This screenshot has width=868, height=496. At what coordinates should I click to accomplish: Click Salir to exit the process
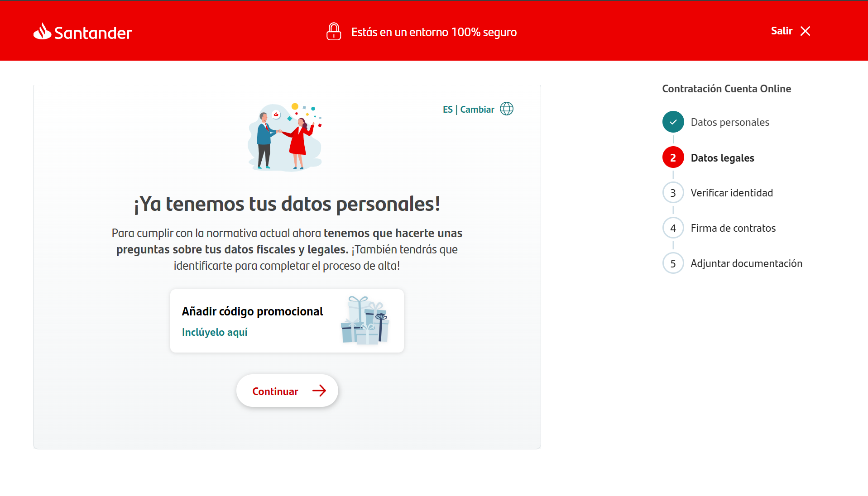[781, 31]
